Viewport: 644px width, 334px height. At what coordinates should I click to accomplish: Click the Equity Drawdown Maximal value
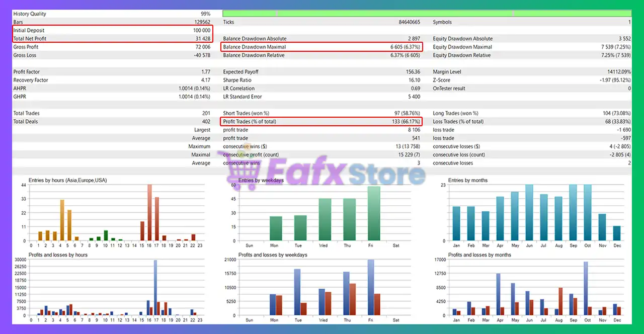pyautogui.click(x=611, y=47)
